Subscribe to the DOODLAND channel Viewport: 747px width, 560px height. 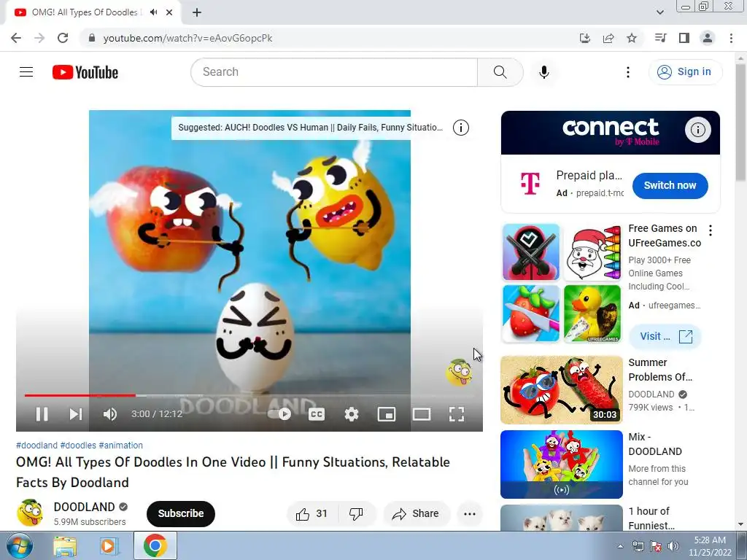(x=181, y=514)
